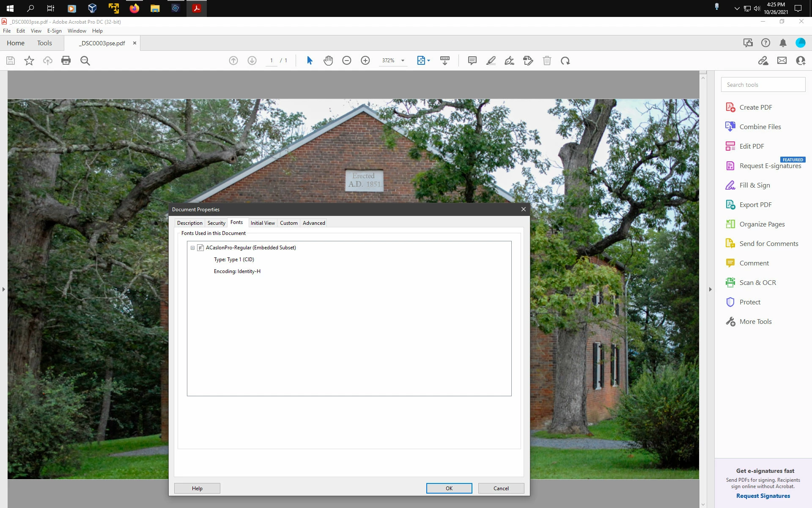812x508 pixels.
Task: Click the Request Signatures link
Action: pos(763,496)
